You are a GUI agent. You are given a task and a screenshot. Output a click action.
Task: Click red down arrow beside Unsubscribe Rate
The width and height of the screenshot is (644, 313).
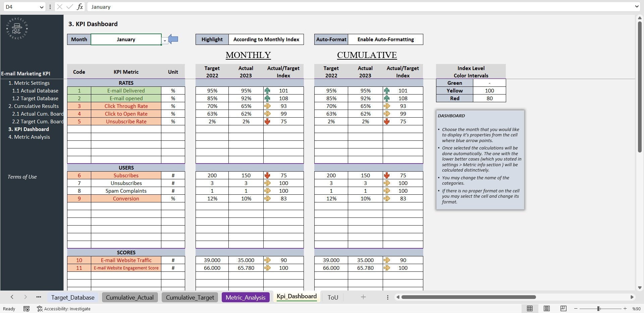tap(267, 121)
